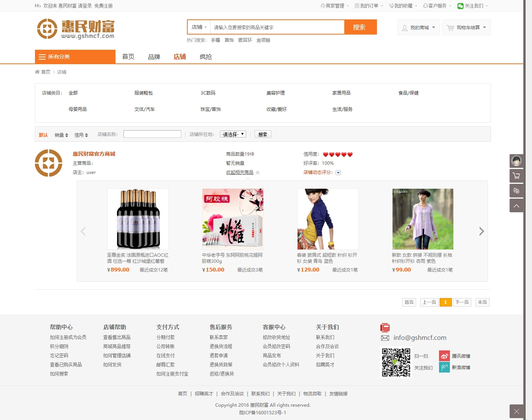Toggle sort by 信用
This screenshot has height=420, width=532.
point(81,135)
